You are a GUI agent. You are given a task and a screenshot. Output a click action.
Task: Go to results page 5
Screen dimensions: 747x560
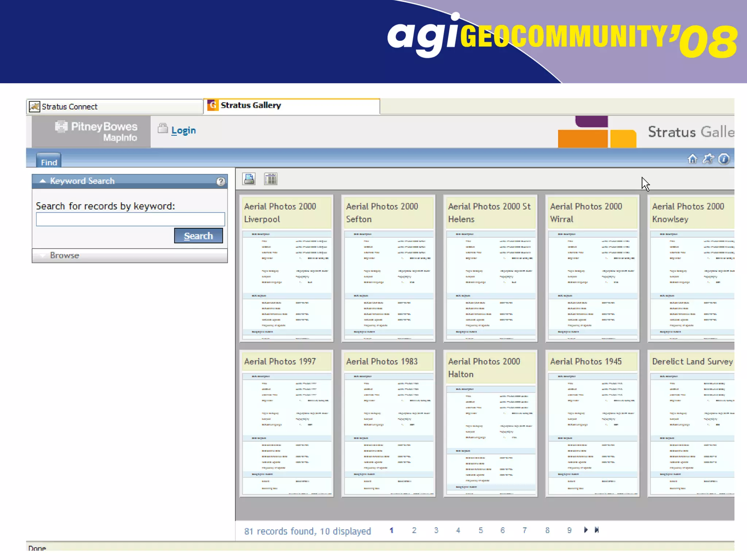click(481, 530)
